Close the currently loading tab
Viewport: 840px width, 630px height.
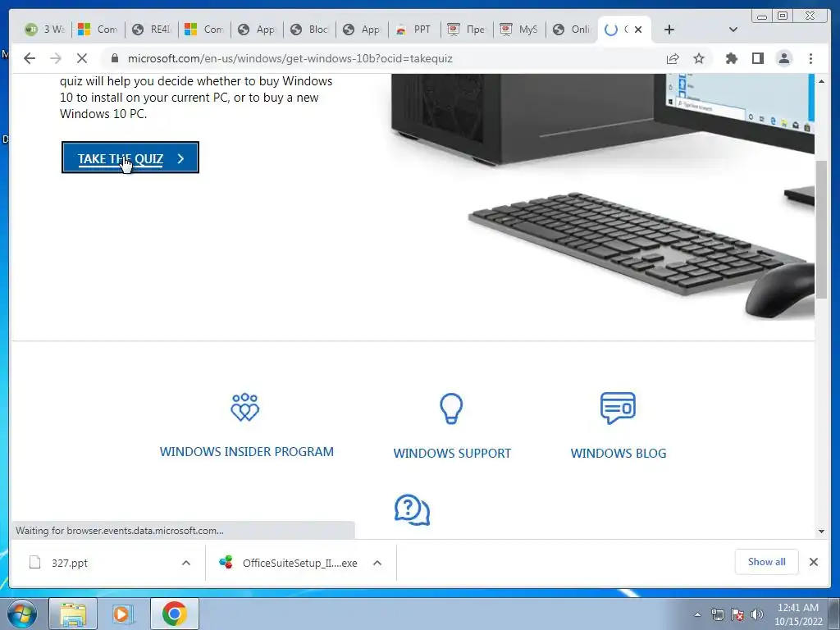(638, 30)
